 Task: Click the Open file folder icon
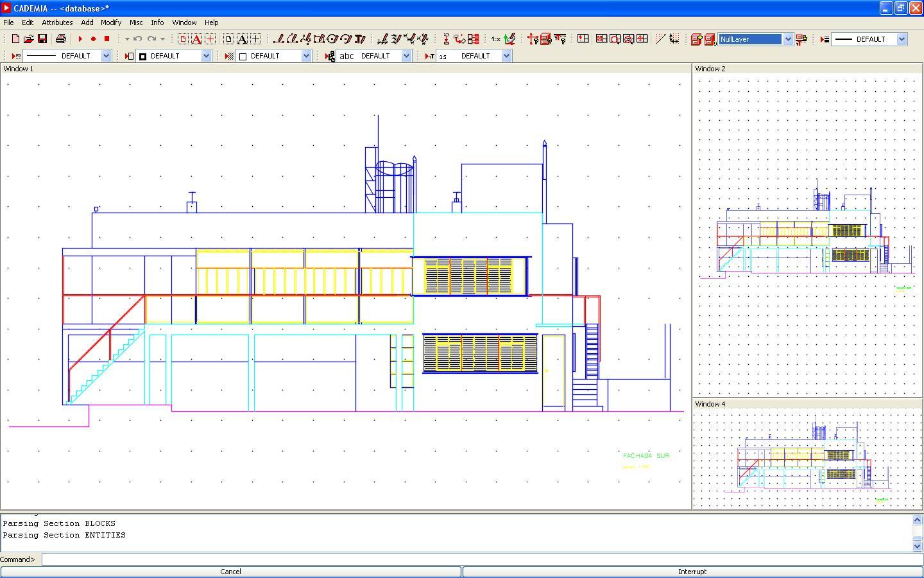(x=28, y=39)
